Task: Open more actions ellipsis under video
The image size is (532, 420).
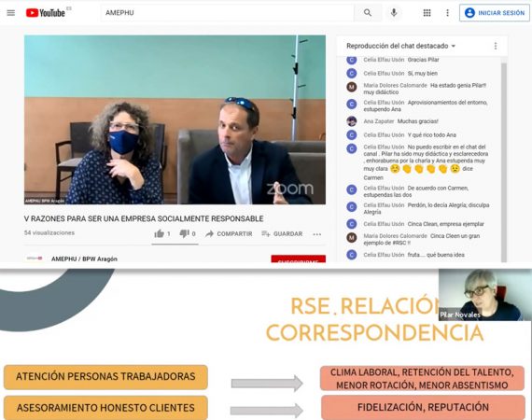Action: (x=317, y=234)
